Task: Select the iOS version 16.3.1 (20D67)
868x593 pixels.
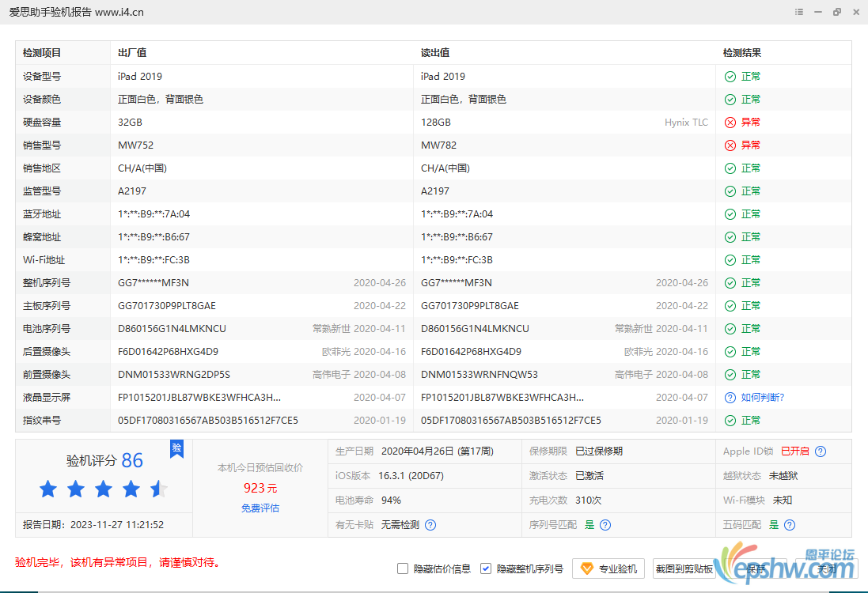Action: pos(411,476)
